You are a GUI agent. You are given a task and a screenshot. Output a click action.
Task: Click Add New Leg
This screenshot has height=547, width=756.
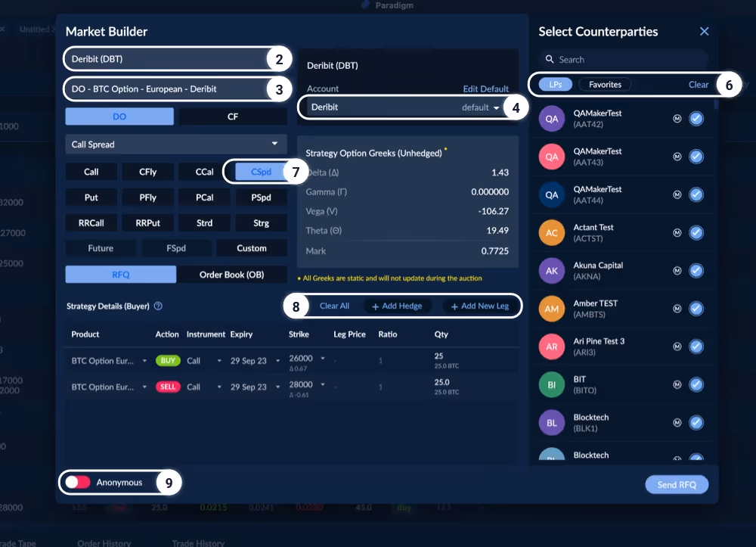480,306
